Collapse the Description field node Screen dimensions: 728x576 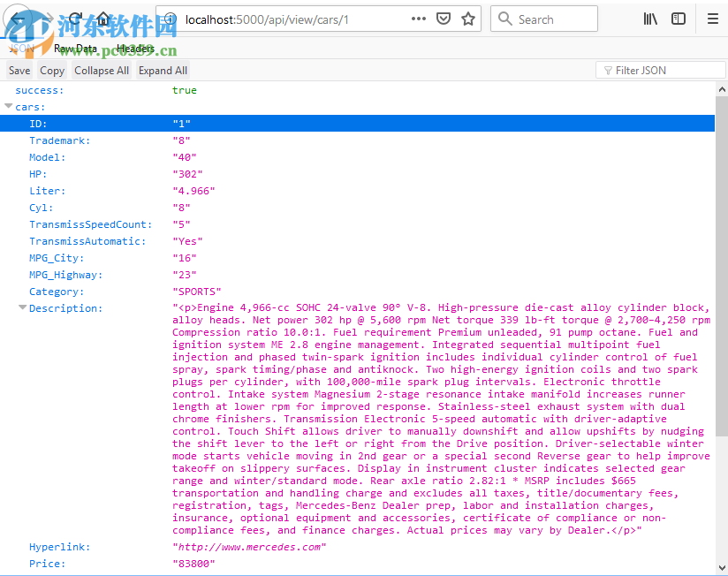point(22,307)
